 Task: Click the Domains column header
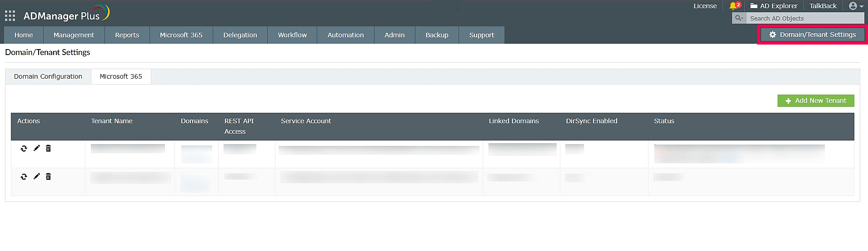[x=195, y=121]
